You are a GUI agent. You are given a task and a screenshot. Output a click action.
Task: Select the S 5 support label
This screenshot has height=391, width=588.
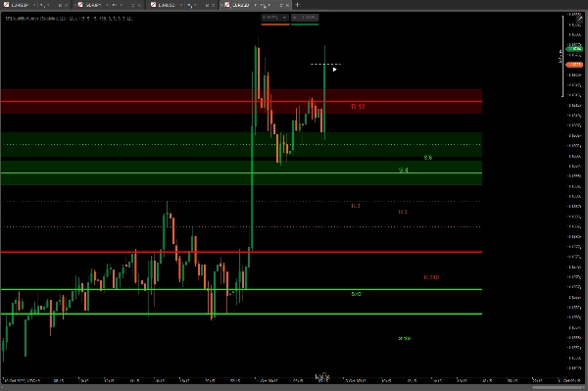point(428,158)
